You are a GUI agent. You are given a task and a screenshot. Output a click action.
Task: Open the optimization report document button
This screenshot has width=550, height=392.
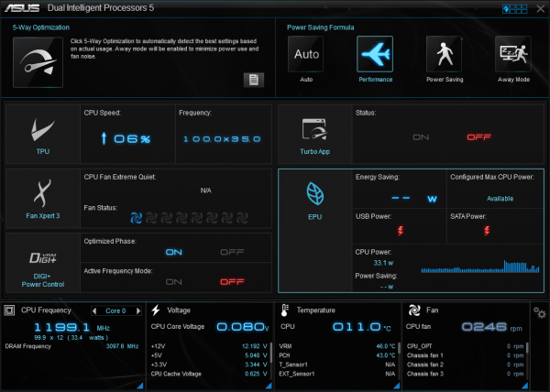[253, 80]
